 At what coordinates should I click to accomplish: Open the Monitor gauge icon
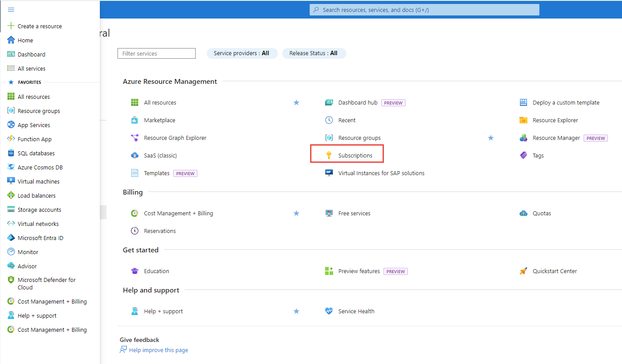click(x=11, y=252)
